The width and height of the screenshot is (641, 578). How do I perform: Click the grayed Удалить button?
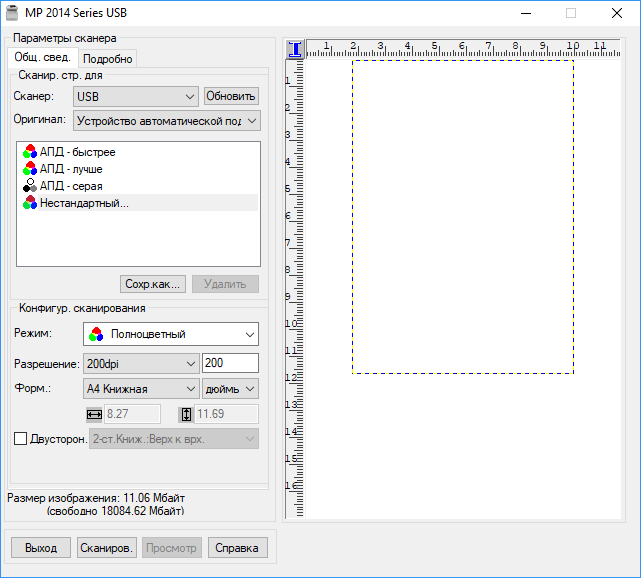[225, 284]
